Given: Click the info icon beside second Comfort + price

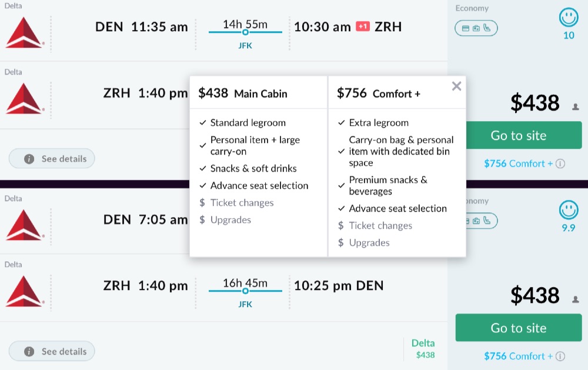Looking at the screenshot, I should [560, 356].
